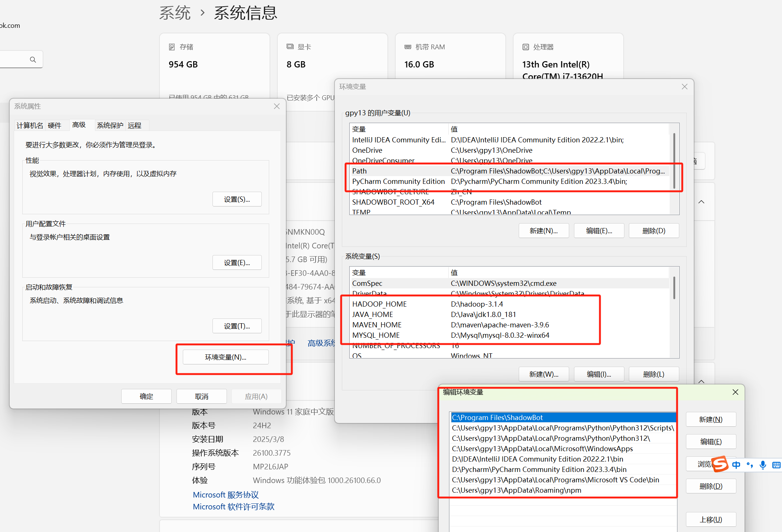Collapse the section with the chevron up arrow
This screenshot has height=532, width=782.
pyautogui.click(x=701, y=202)
